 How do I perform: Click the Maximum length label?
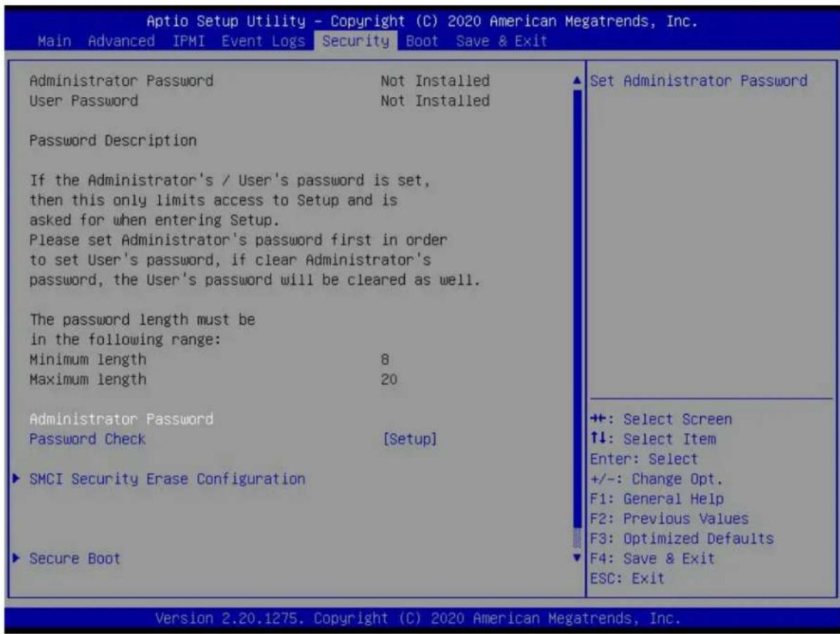pyautogui.click(x=88, y=380)
